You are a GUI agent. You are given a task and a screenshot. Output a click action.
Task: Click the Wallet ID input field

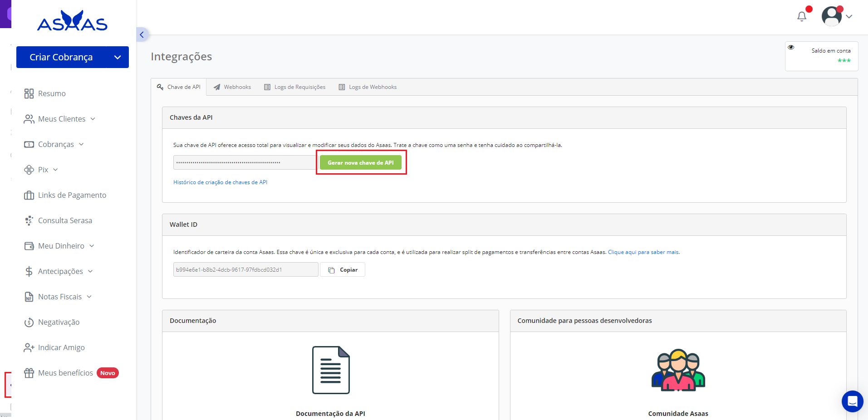coord(245,269)
